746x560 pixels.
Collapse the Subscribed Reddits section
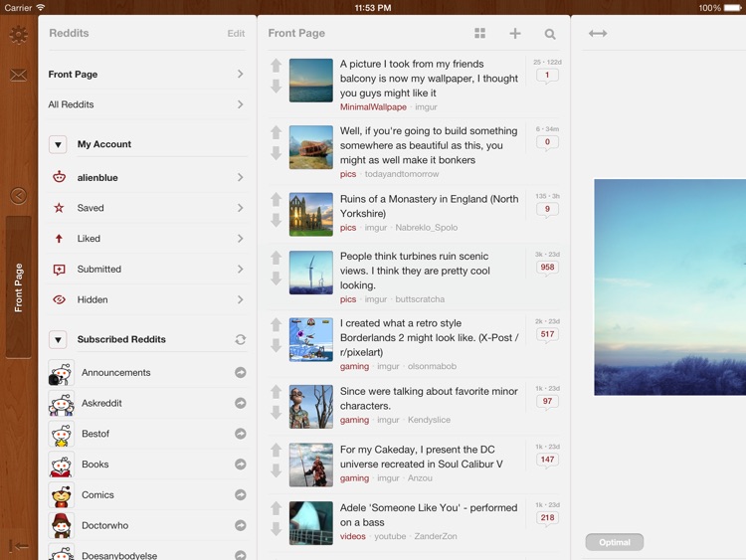pos(58,340)
